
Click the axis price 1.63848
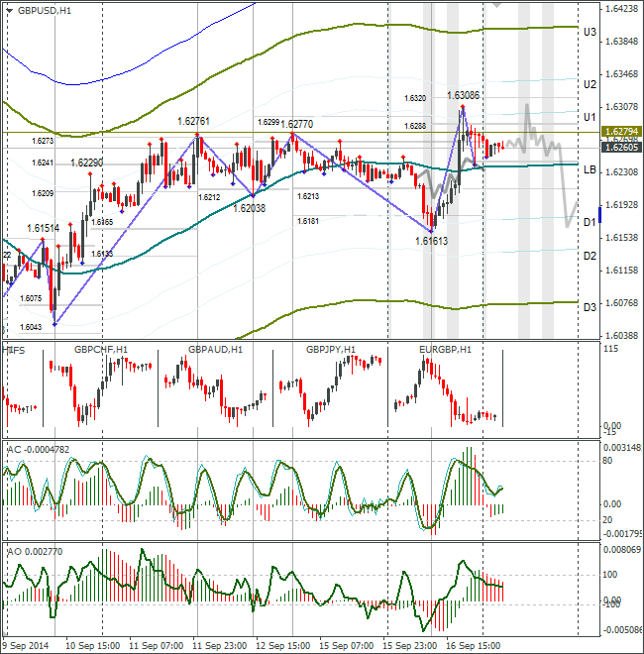(x=621, y=42)
